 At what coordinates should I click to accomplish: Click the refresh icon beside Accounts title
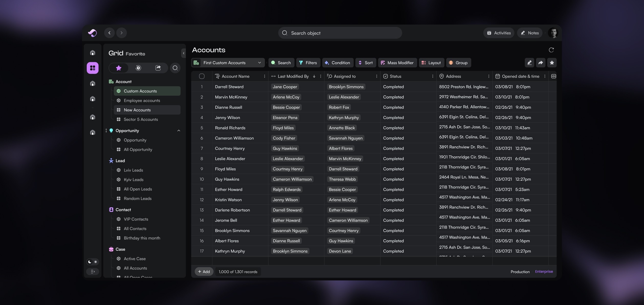(551, 50)
